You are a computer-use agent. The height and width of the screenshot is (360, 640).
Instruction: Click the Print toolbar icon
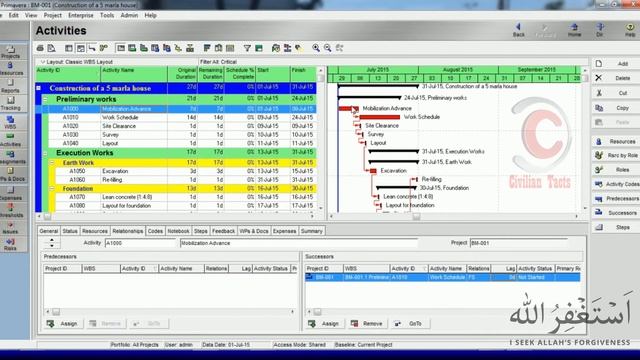[40, 48]
